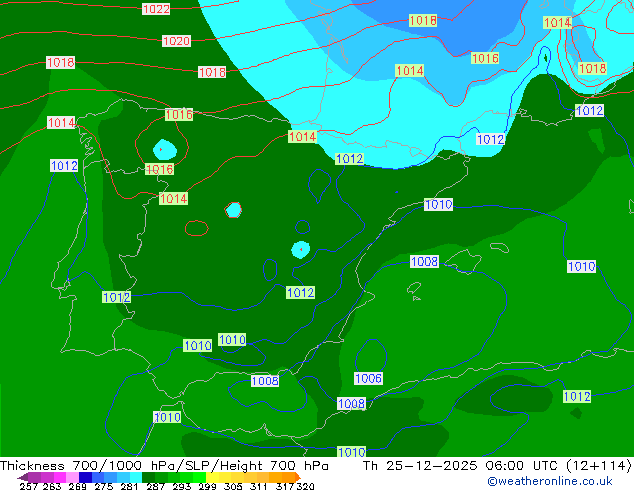Click the legend value 299
634x490 pixels.
tap(207, 486)
